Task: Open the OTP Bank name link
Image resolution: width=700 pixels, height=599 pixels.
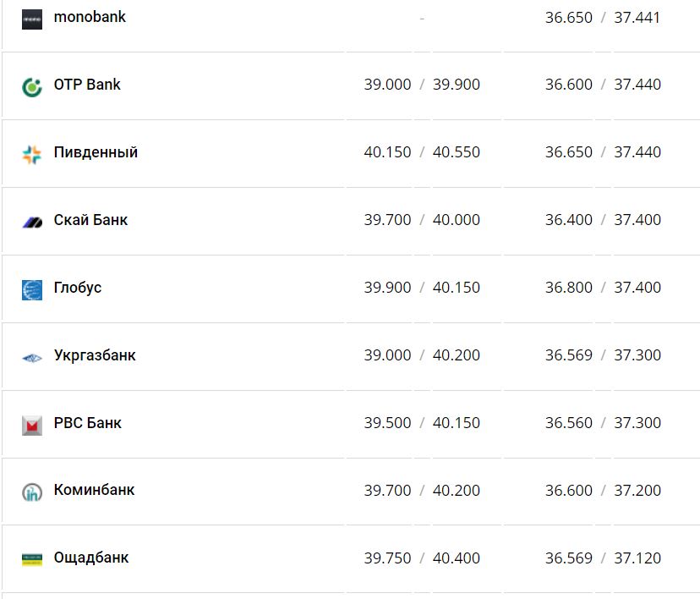Action: tap(87, 85)
